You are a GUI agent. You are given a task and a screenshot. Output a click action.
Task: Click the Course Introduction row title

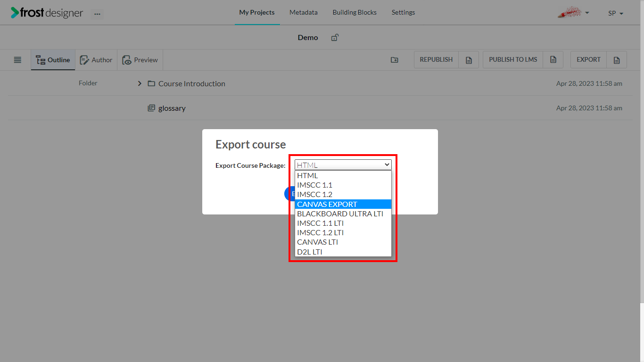[x=192, y=83]
